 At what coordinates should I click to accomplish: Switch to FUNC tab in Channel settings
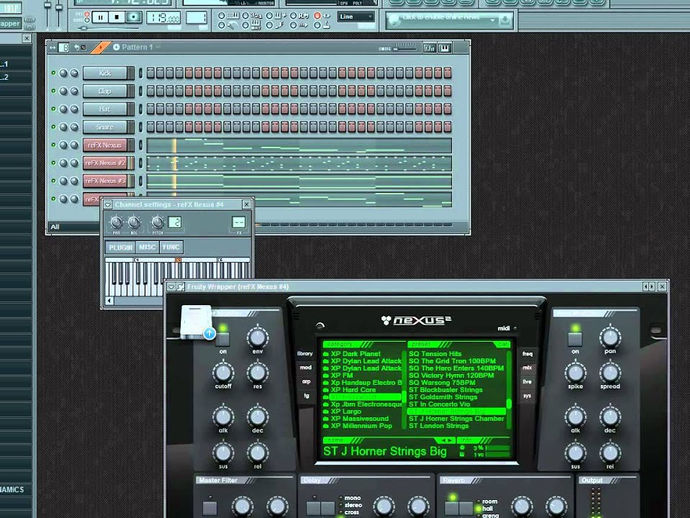[x=171, y=247]
